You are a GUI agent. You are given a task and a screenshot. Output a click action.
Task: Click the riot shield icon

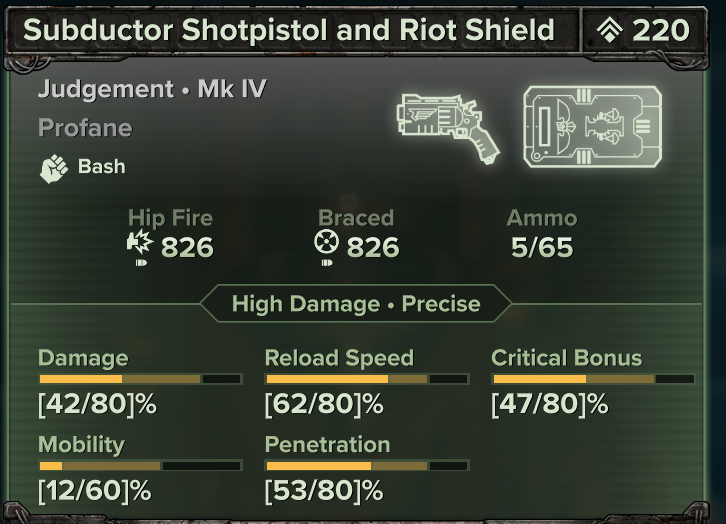tap(592, 126)
